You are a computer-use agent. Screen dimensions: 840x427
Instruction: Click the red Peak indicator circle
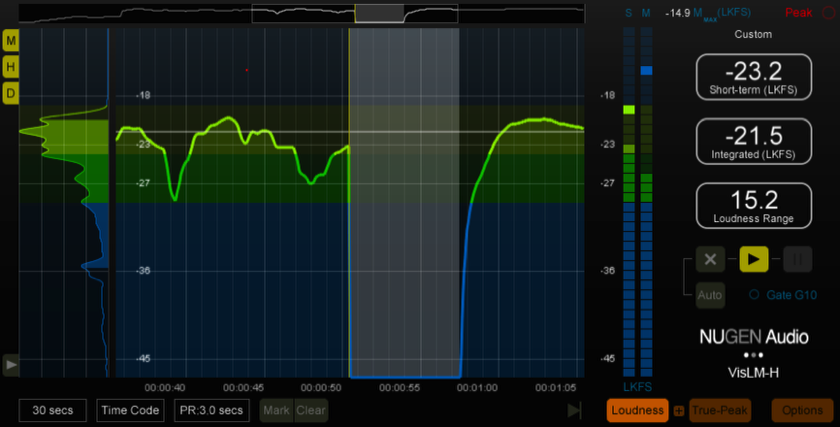click(827, 13)
